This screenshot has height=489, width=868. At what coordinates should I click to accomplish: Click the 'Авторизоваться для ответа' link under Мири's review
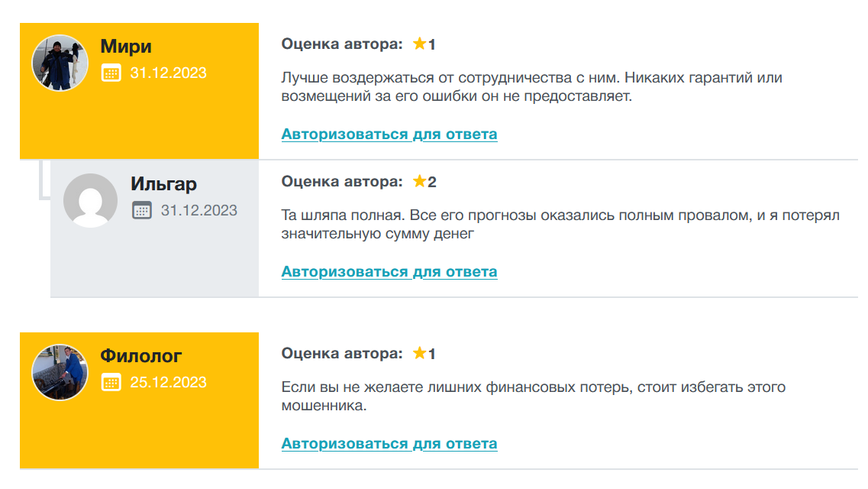pos(389,134)
